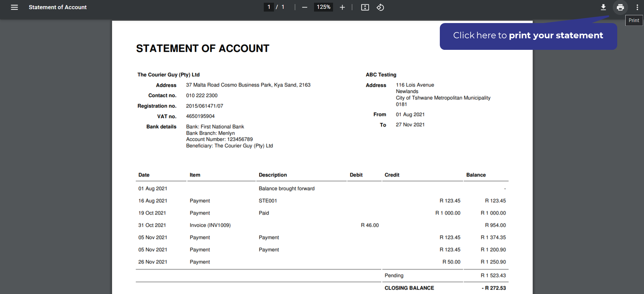Click the zoom in plus button

pos(342,7)
